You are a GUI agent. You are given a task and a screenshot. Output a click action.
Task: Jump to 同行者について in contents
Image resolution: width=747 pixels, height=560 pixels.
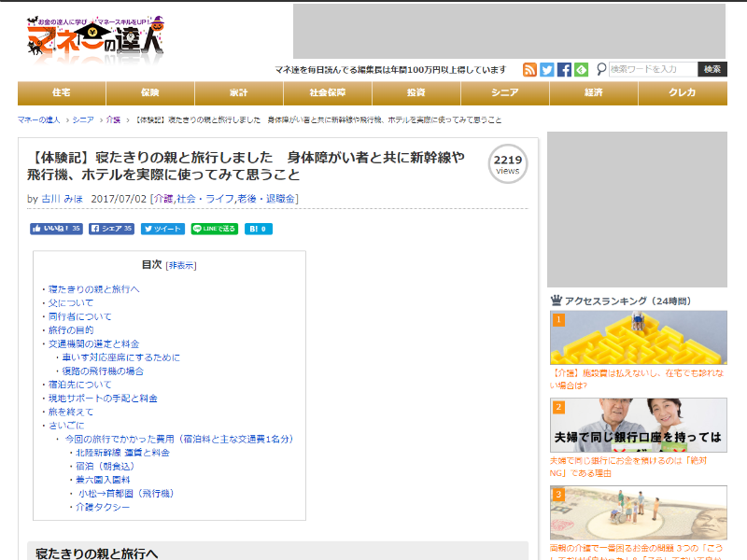pyautogui.click(x=80, y=316)
